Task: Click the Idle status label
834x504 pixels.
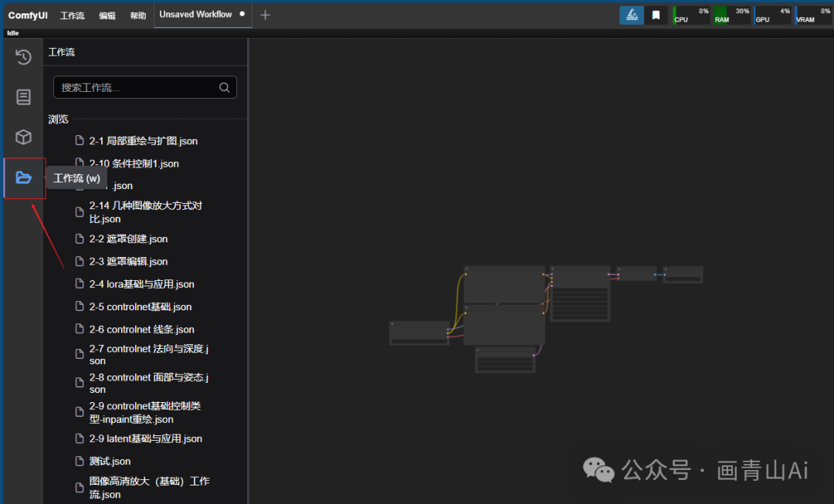Action: (13, 33)
